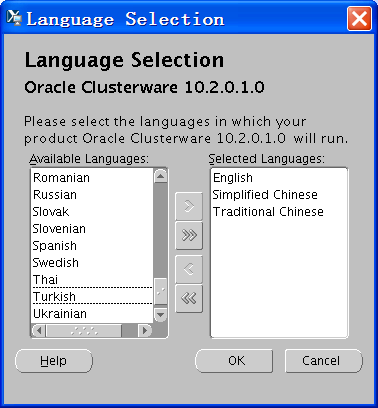Click the horizontal scroll right arrow
This screenshot has height=408, width=378.
[x=145, y=331]
